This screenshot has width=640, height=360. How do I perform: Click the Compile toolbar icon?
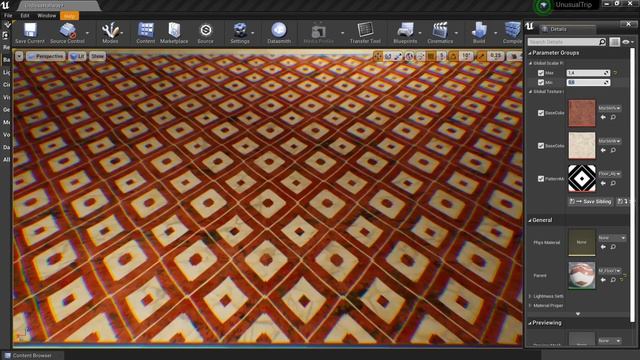coord(512,33)
